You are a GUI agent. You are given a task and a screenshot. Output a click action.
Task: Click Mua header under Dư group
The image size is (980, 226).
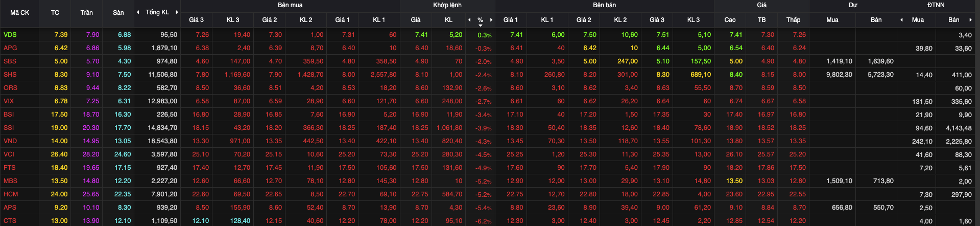[832, 20]
